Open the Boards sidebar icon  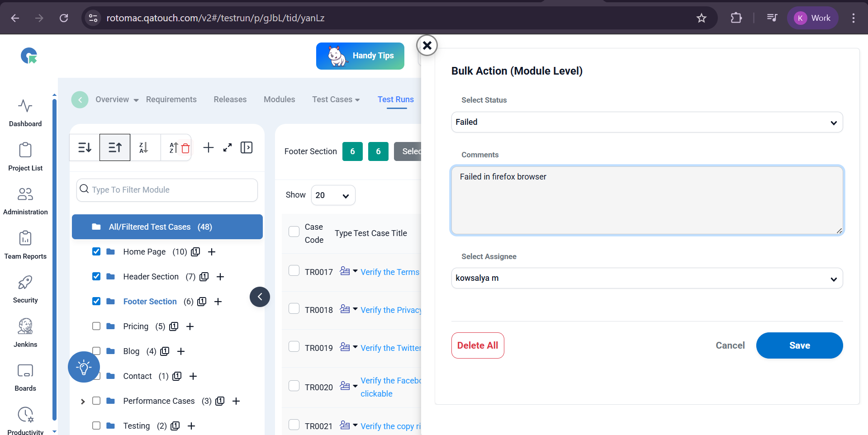[x=25, y=377]
